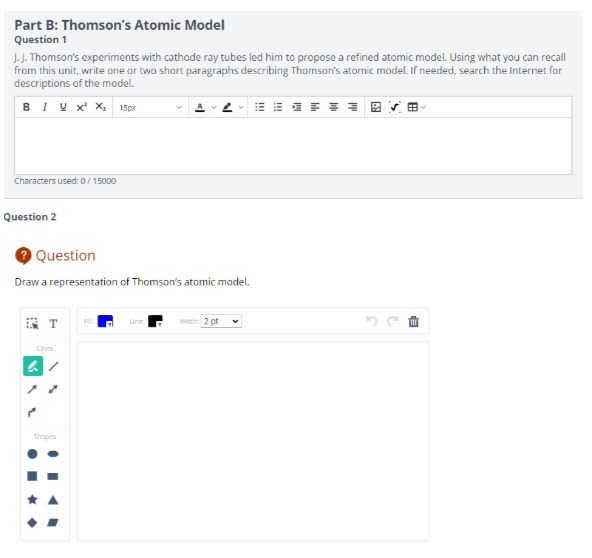This screenshot has width=592, height=558.
Task: Choose the selection tool in drawing panel
Action: click(32, 324)
